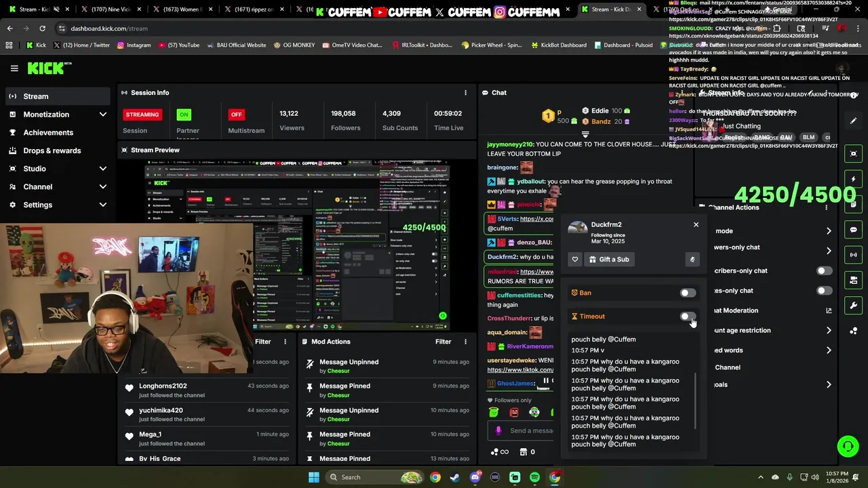The width and height of the screenshot is (868, 488).
Task: Click the heart icon on Duckfrm2 card
Action: pyautogui.click(x=575, y=259)
